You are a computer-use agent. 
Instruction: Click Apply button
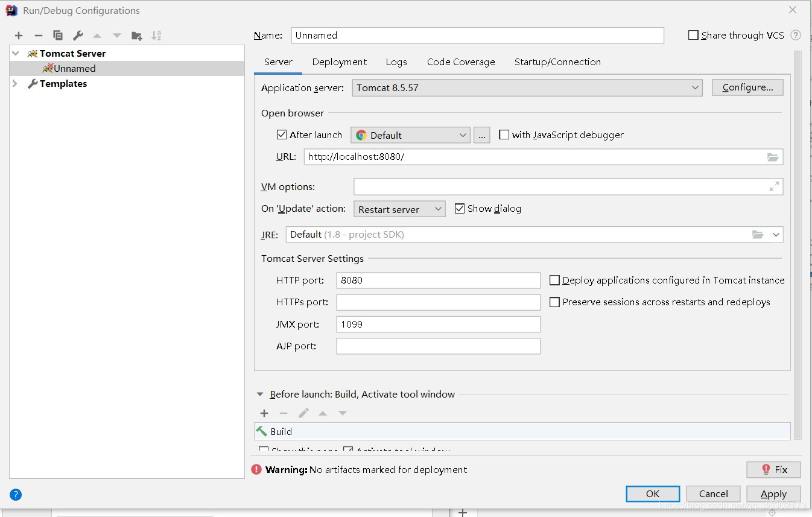pos(773,493)
